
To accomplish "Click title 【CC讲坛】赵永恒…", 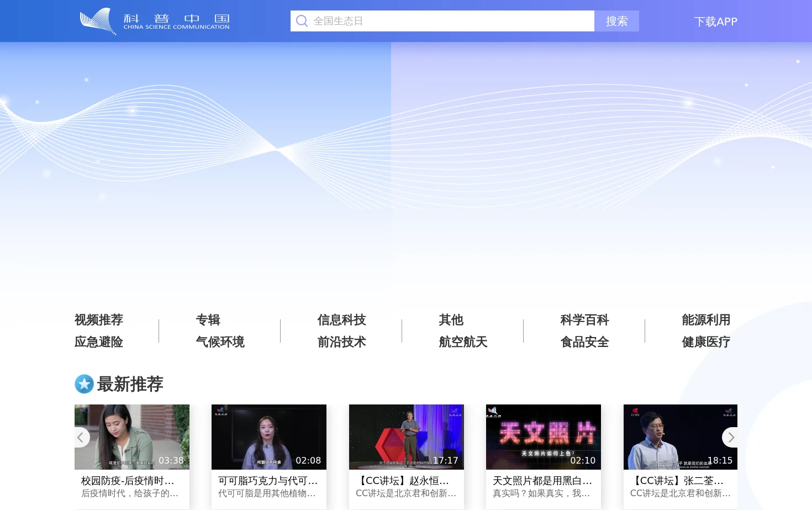I will [403, 481].
